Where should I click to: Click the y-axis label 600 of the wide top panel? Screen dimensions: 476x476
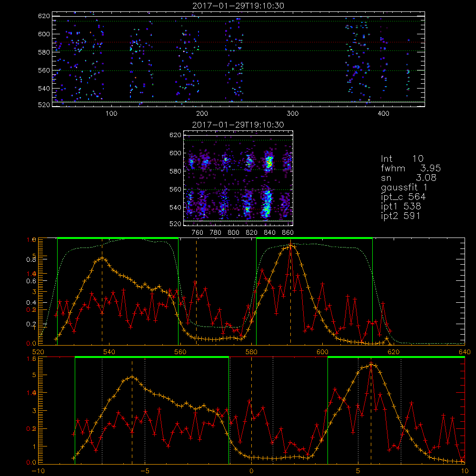(x=44, y=34)
